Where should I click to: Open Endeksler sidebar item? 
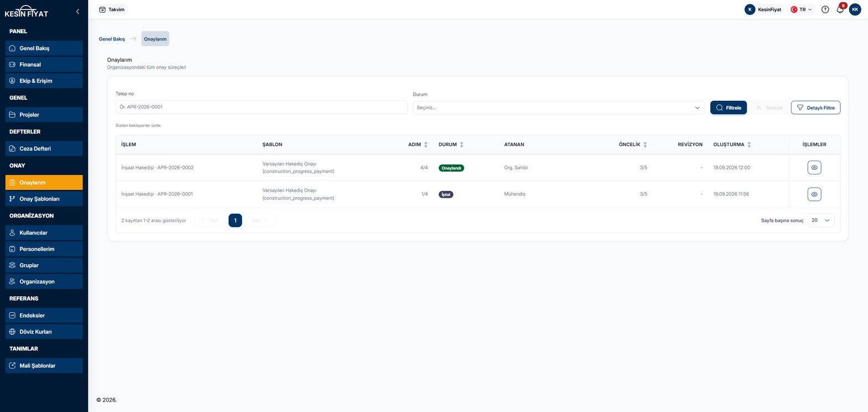tap(44, 316)
